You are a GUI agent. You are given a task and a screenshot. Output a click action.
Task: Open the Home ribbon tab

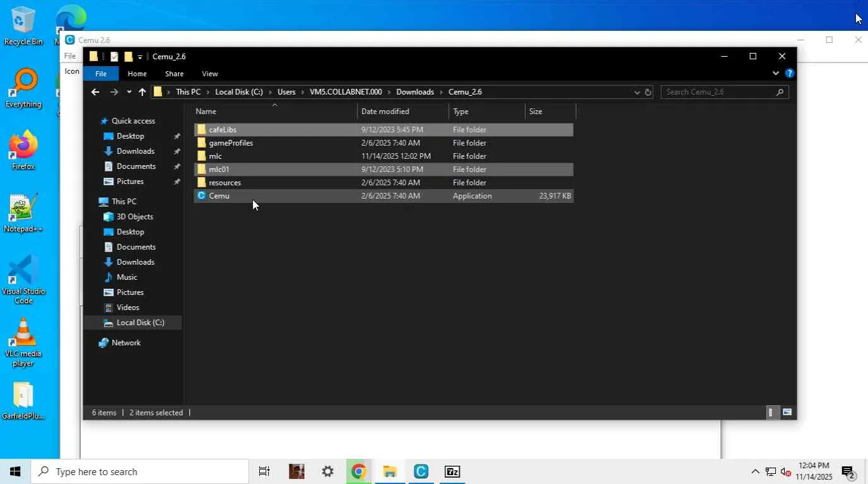point(137,74)
